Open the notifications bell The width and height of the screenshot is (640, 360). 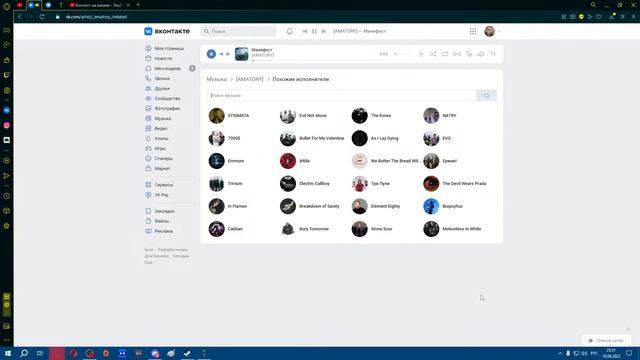click(289, 31)
